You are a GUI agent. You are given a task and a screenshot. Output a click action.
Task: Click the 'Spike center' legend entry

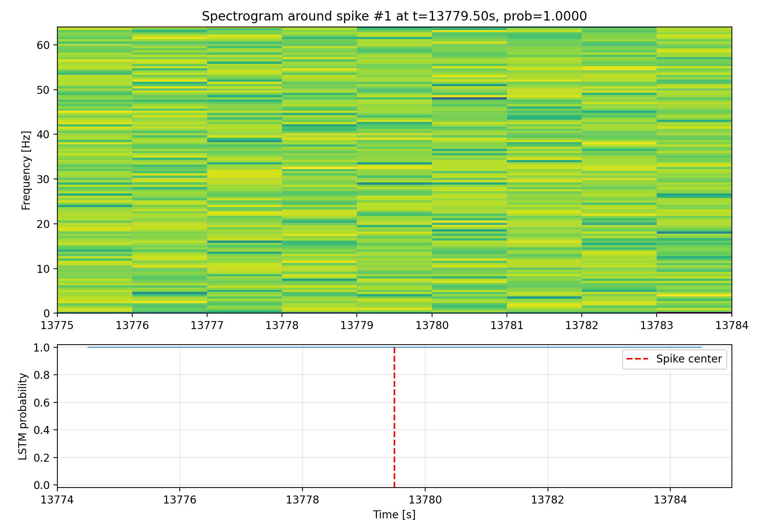tap(689, 359)
